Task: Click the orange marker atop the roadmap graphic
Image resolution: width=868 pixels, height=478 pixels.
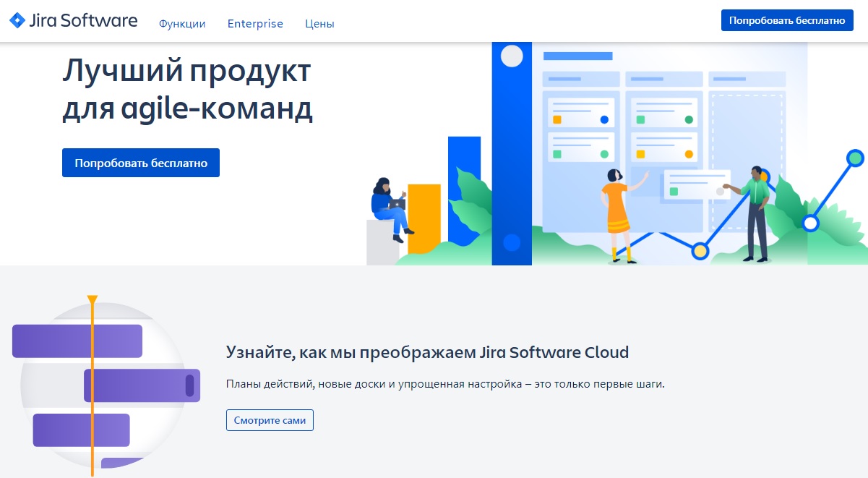Action: [92, 299]
